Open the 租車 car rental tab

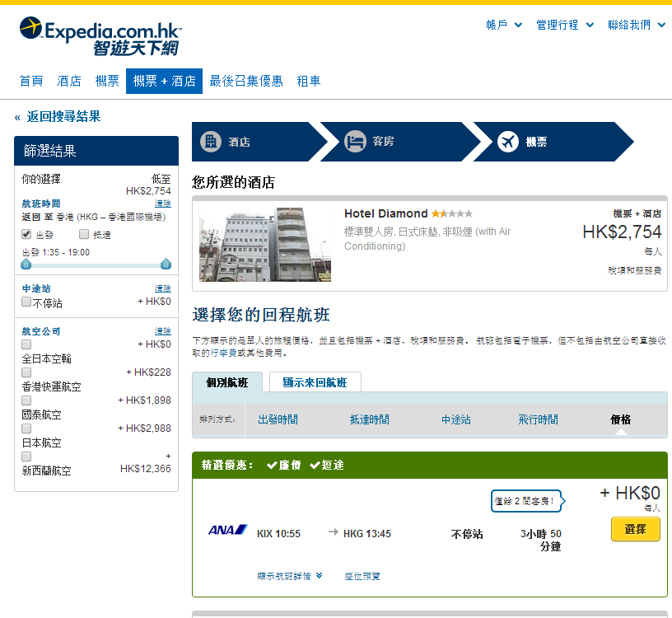click(308, 81)
